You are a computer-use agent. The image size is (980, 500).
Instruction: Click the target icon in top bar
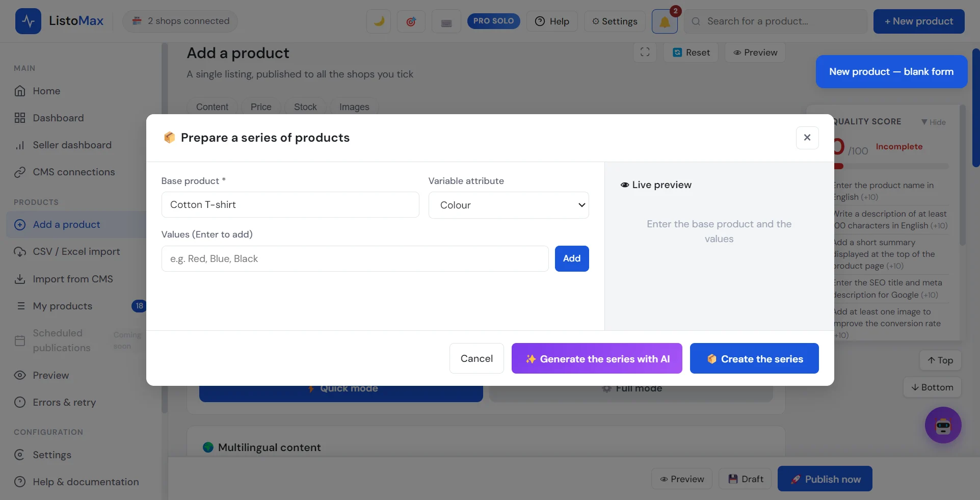[411, 21]
